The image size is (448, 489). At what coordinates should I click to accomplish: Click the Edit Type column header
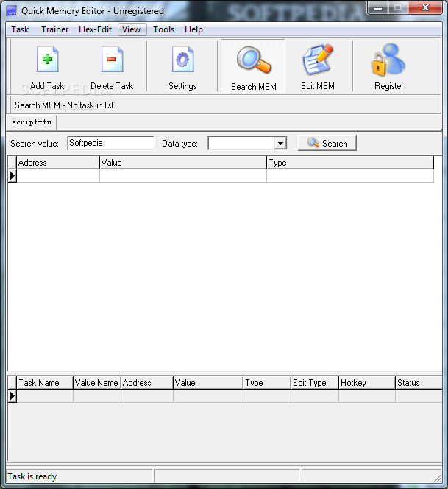tap(315, 383)
